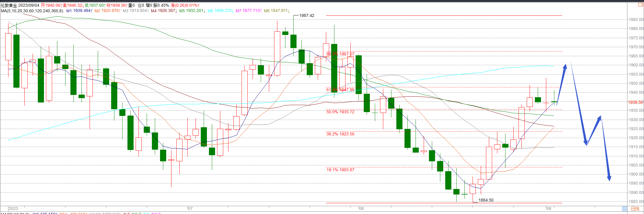This screenshot has height=214, width=644.
Task: Click the 1987.42 high price marker
Action: 307,15
